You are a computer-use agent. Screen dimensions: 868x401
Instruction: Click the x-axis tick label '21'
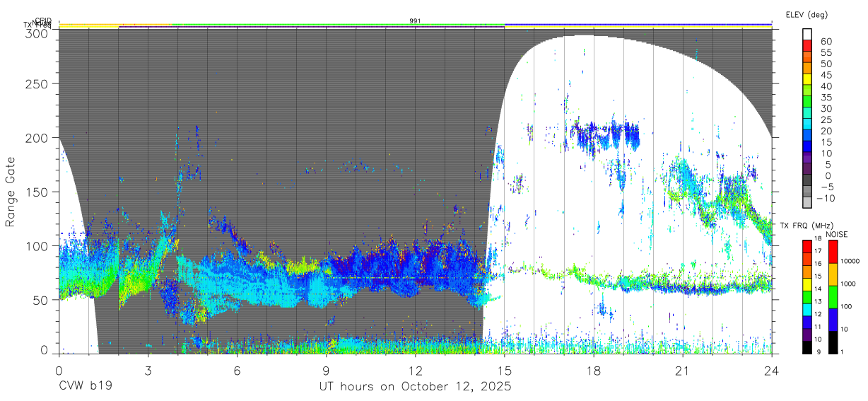[x=683, y=371]
